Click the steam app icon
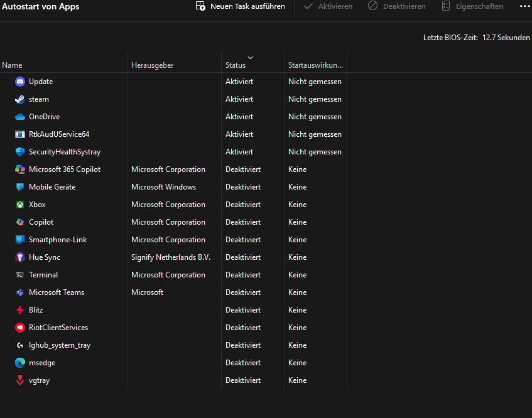Screen dimensions: 532x418 (x=20, y=99)
